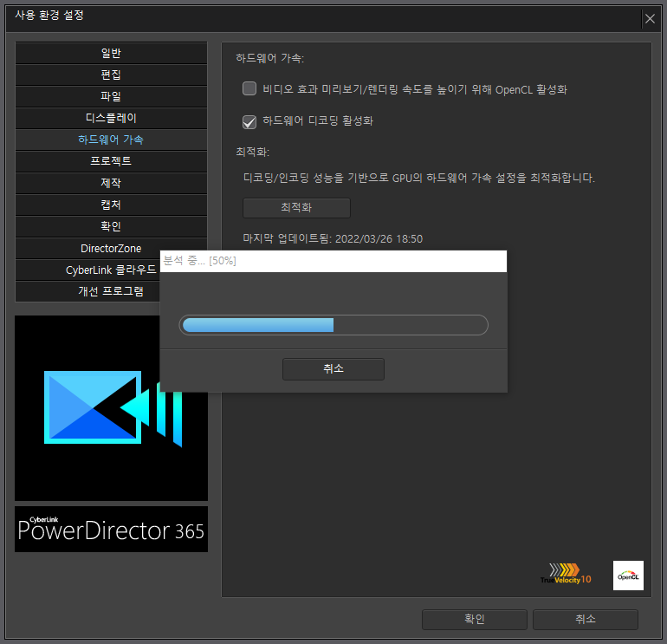
Task: Open the 확인 category in sidebar
Action: pos(111,226)
